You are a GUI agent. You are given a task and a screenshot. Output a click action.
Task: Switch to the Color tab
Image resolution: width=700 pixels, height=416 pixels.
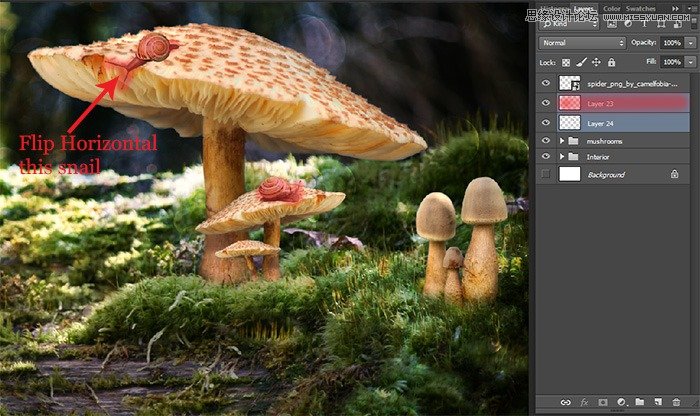tap(612, 8)
